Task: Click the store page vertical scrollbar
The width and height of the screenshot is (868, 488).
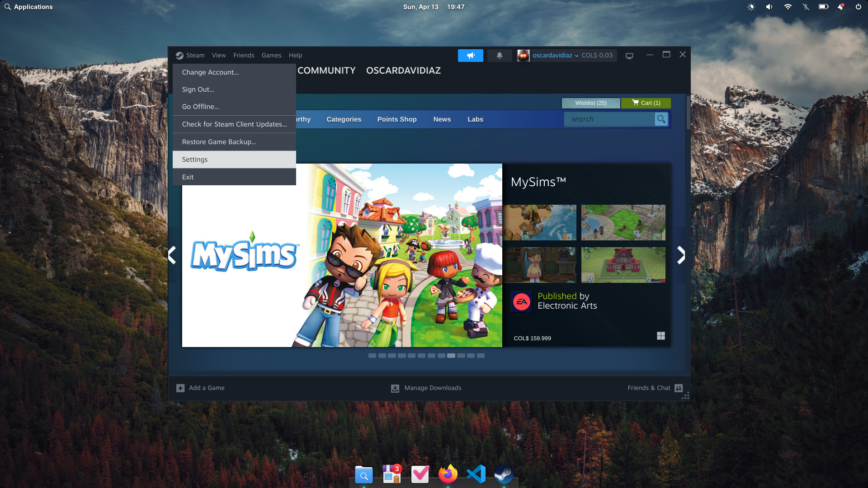Action: [688, 113]
